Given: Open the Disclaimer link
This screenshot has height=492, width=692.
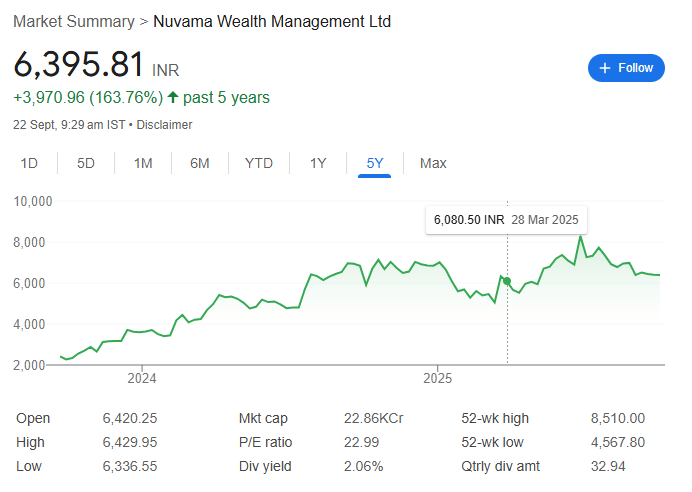Looking at the screenshot, I should pyautogui.click(x=164, y=125).
